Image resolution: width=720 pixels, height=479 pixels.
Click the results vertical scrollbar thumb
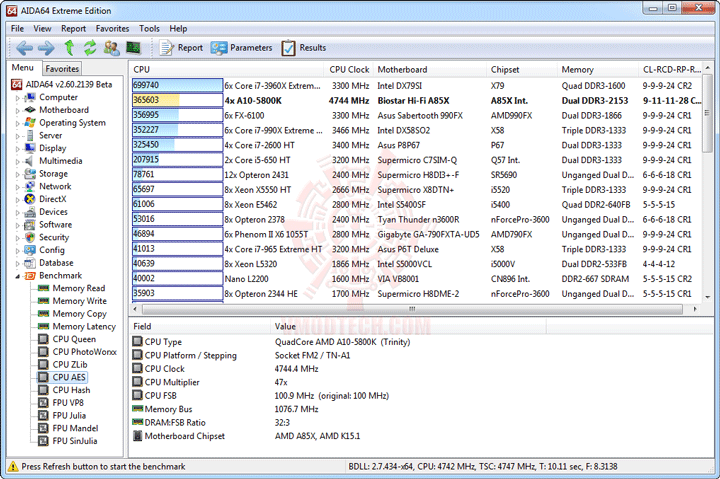point(707,114)
